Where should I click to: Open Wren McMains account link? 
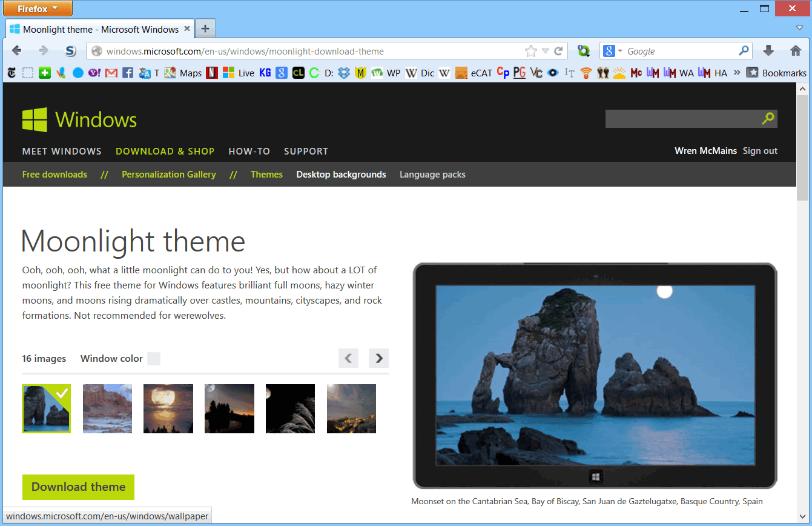pos(707,151)
